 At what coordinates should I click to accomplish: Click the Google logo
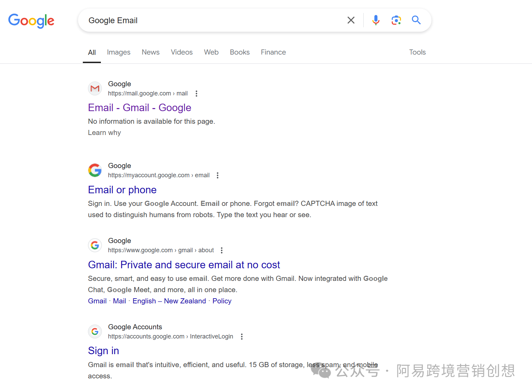31,21
